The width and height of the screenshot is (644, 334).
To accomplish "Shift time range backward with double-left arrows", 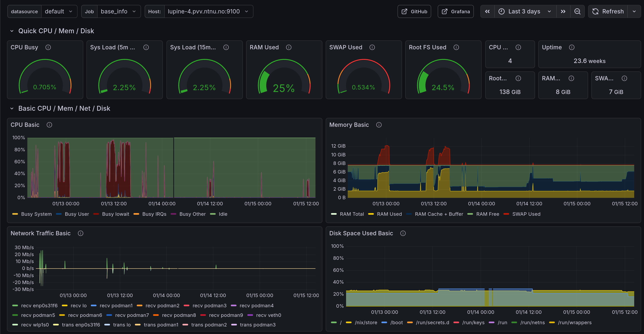I will tap(487, 11).
